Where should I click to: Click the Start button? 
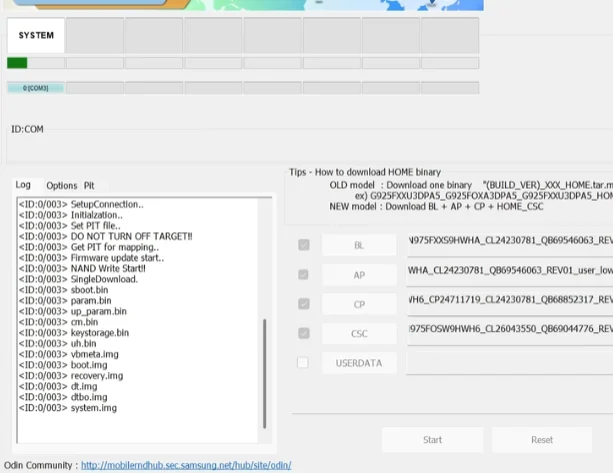(432, 440)
